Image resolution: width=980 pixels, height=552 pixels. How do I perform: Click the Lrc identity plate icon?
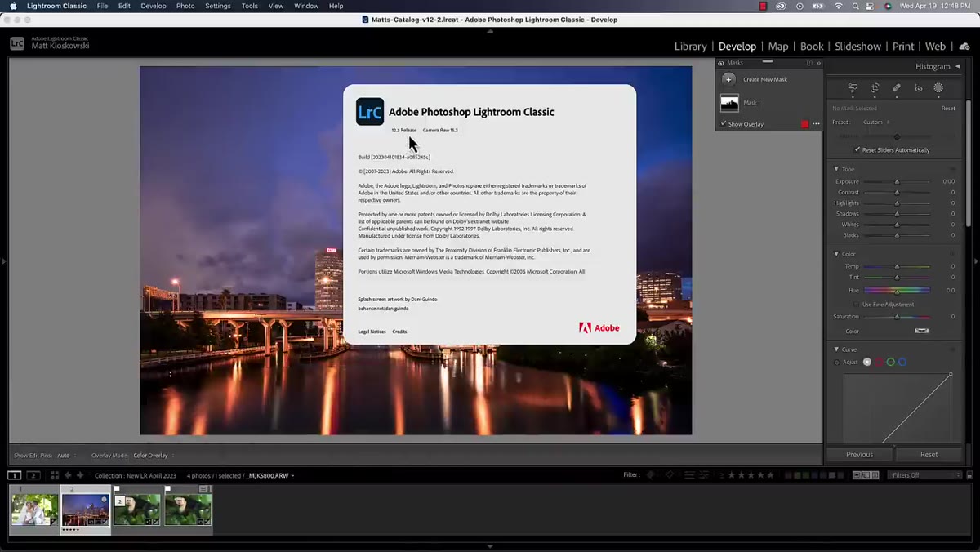point(17,43)
